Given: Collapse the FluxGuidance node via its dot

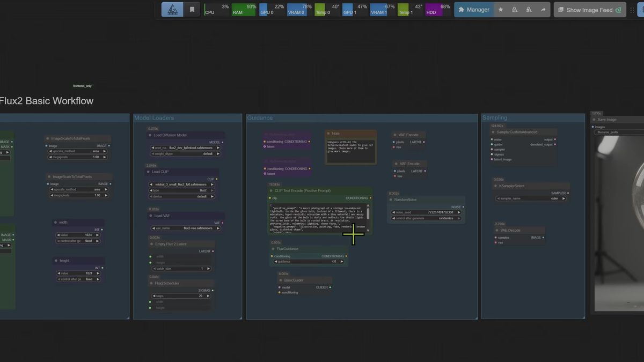Looking at the screenshot, I should (x=273, y=249).
